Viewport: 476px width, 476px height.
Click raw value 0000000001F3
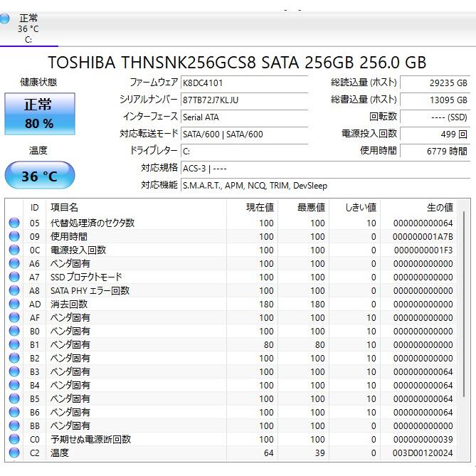point(423,250)
